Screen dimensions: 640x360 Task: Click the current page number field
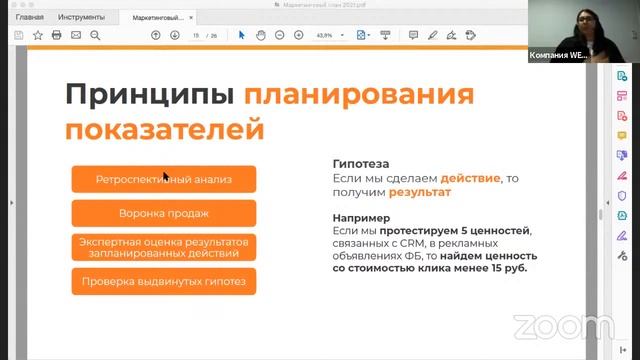(196, 36)
